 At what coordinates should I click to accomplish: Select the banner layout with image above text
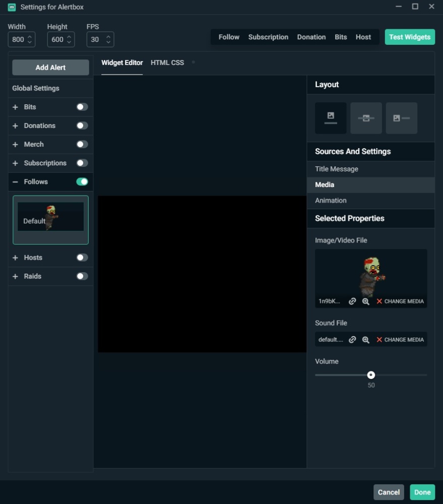(x=331, y=118)
